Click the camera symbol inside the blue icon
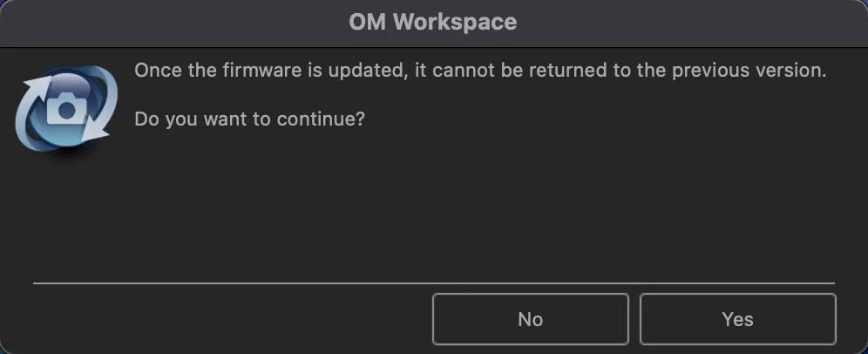 click(64, 110)
